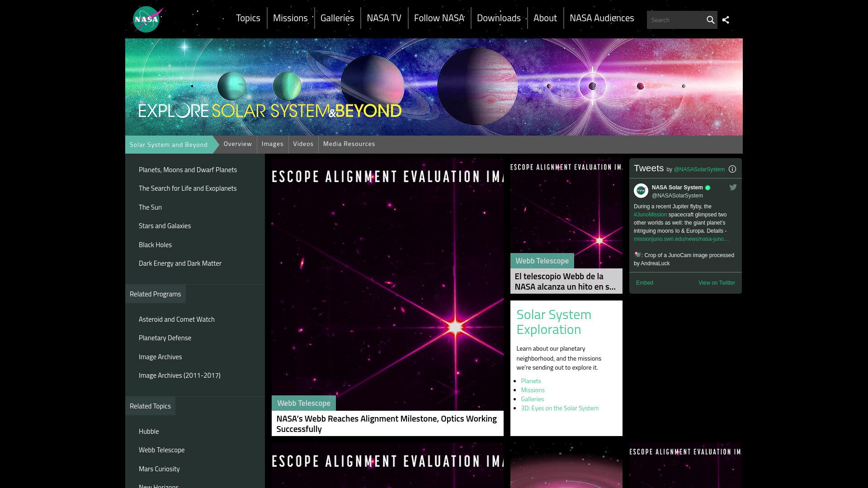Open Hubble related topic

tap(149, 432)
